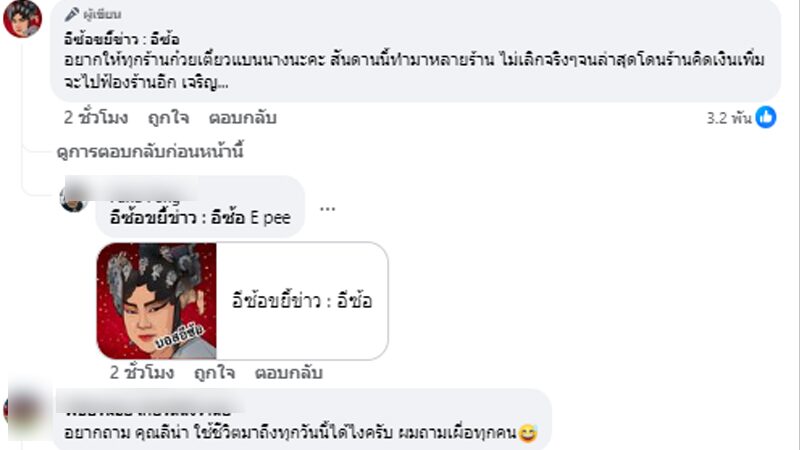Click the blurred avatar of the bottom commenter
The image size is (800, 450).
26,411
